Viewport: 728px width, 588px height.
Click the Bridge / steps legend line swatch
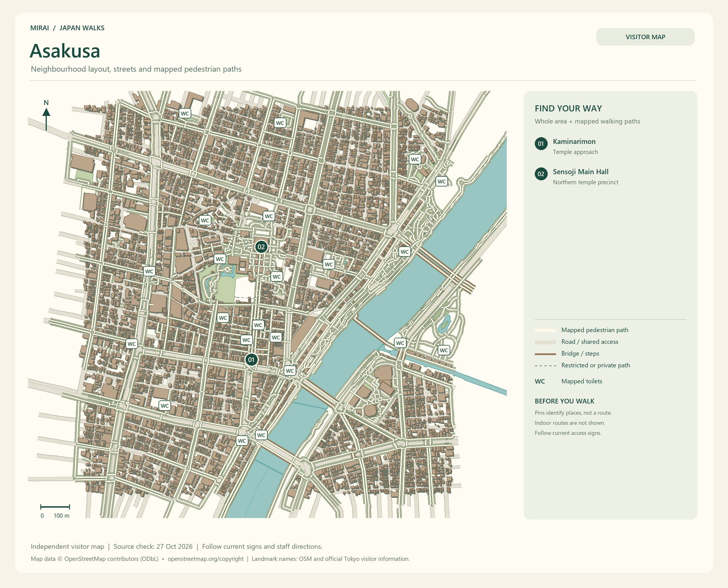tap(545, 354)
